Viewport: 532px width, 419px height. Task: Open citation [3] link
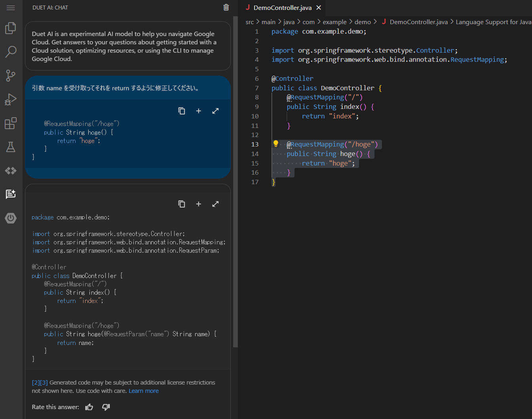pos(44,383)
